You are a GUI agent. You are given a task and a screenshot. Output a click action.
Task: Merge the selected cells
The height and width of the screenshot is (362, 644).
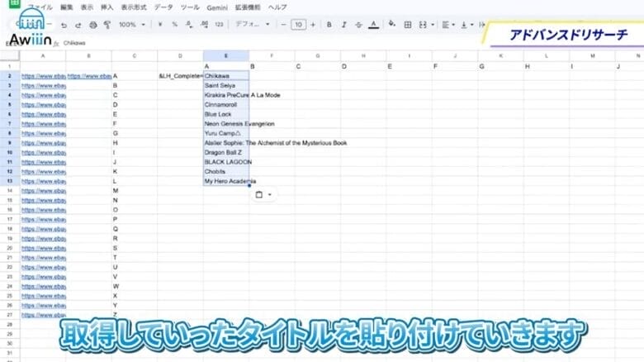tap(423, 25)
